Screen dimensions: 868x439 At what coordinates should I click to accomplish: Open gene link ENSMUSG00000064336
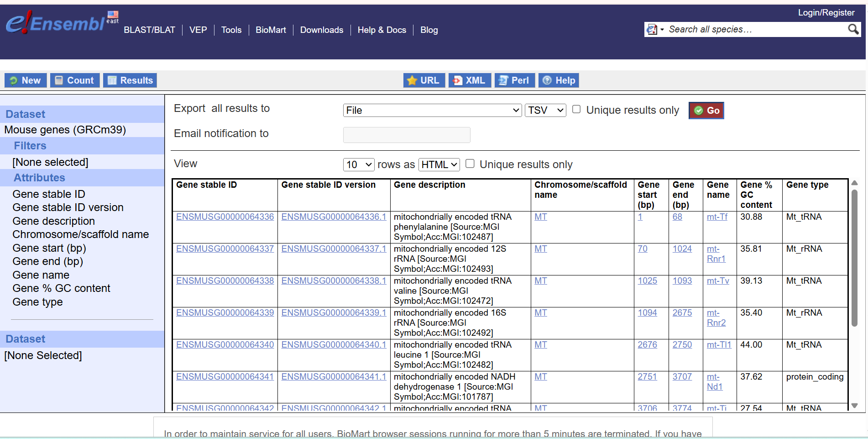point(225,217)
